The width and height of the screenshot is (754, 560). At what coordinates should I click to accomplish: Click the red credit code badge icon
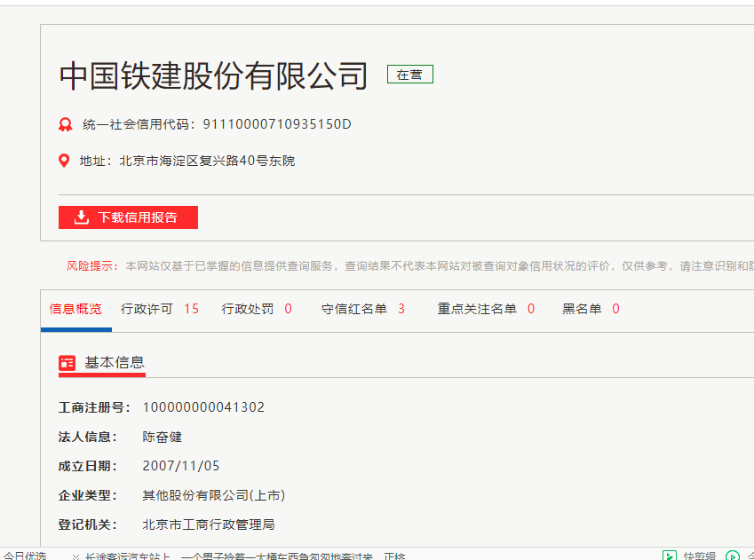pos(66,124)
